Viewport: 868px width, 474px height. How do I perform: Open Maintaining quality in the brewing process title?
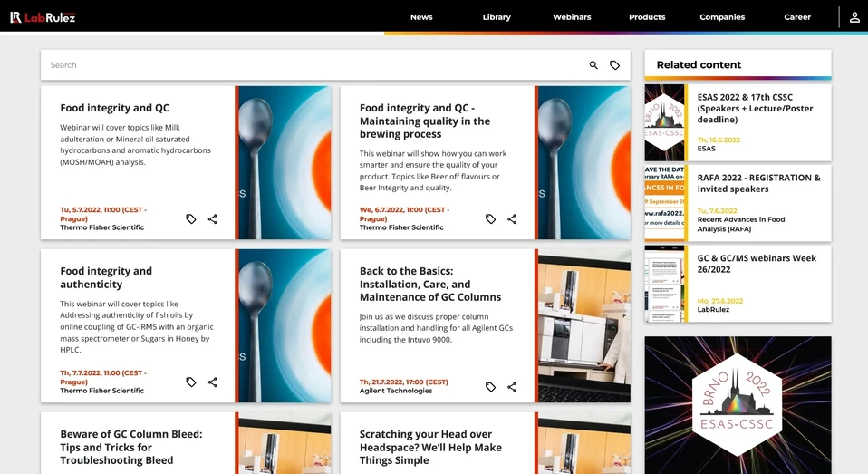point(425,121)
